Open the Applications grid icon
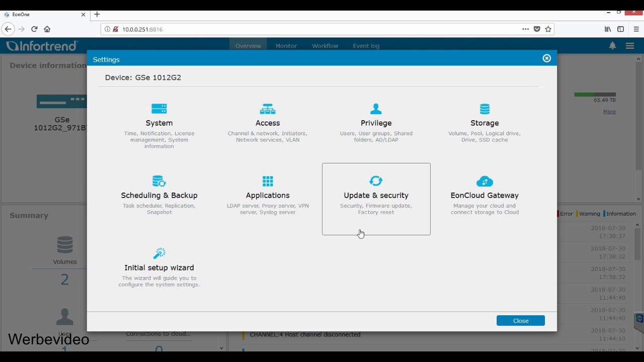Screen dimensions: 644x362 pyautogui.click(x=268, y=181)
